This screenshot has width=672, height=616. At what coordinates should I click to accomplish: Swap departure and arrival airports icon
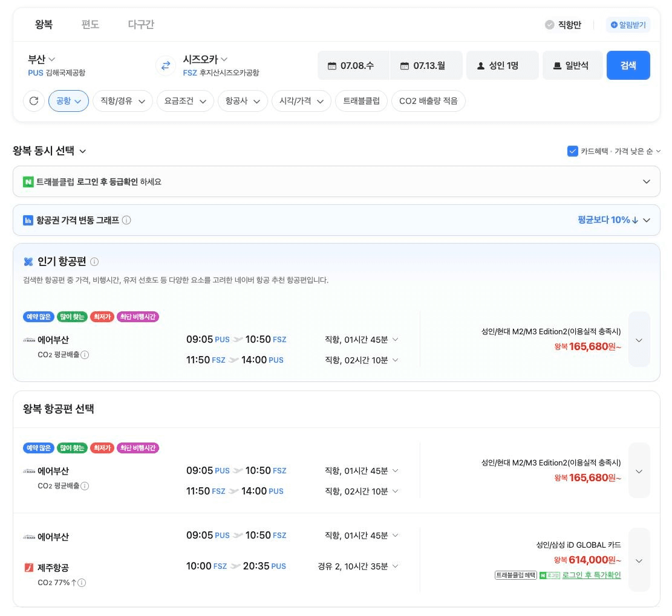(165, 65)
